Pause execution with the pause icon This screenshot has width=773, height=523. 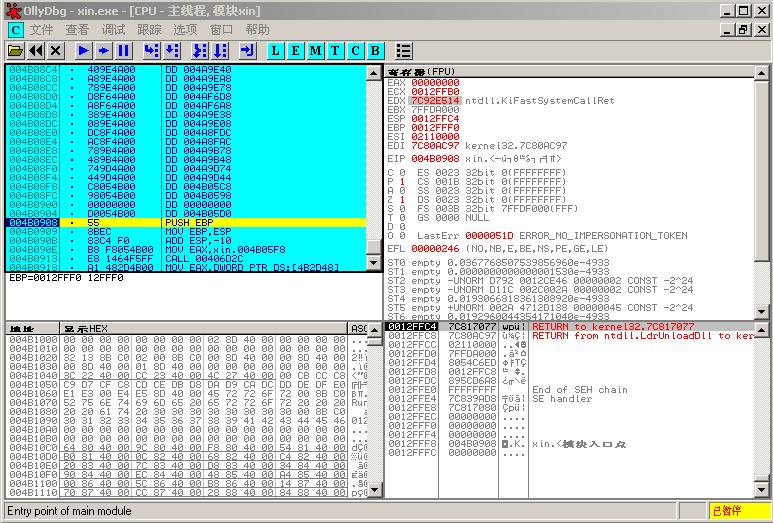coord(124,50)
